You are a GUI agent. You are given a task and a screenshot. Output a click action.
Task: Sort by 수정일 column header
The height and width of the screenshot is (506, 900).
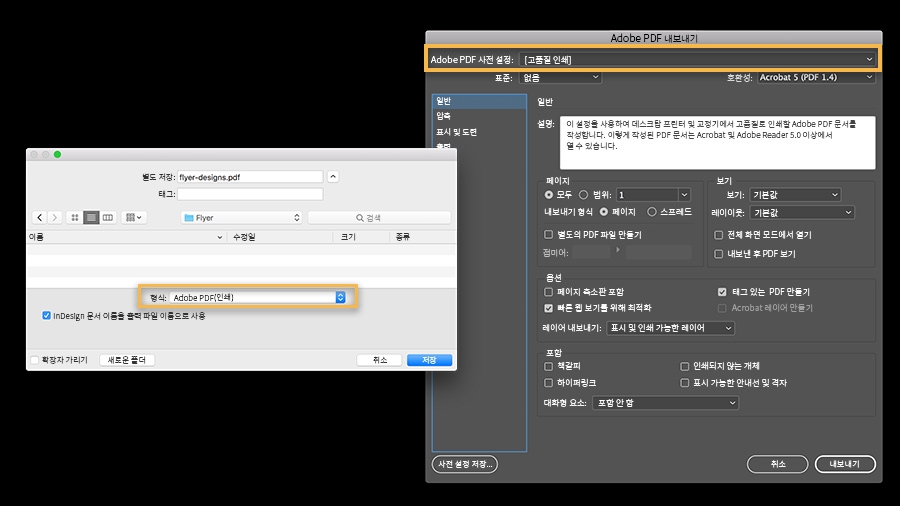pos(280,236)
